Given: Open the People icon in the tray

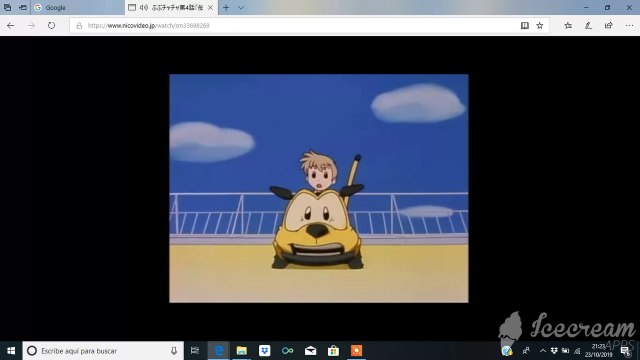Looking at the screenshot, I should 527,351.
